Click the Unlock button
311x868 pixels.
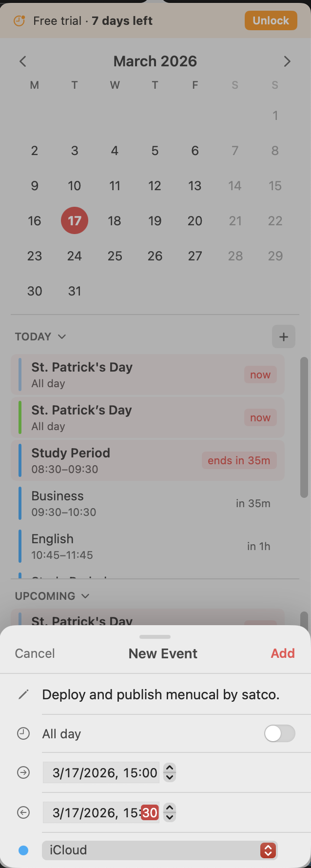(271, 20)
